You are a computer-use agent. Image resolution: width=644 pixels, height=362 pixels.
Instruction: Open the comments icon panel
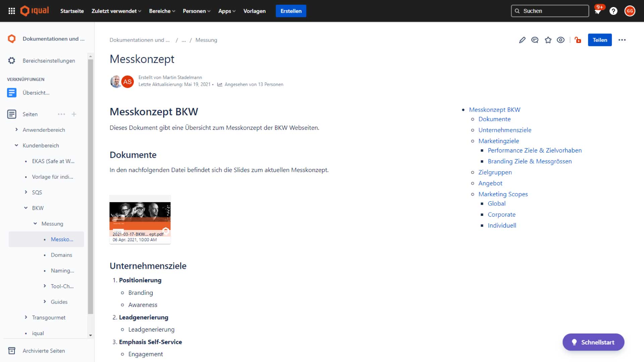pyautogui.click(x=535, y=40)
